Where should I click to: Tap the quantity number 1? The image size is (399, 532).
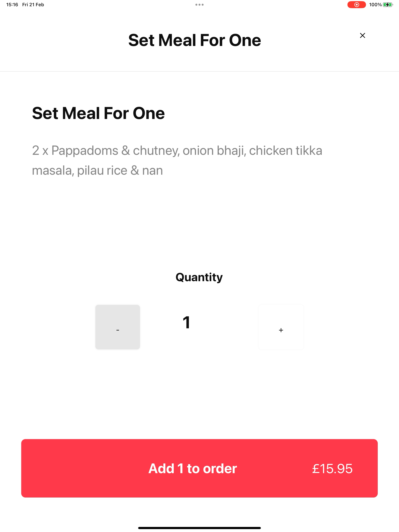point(186,322)
